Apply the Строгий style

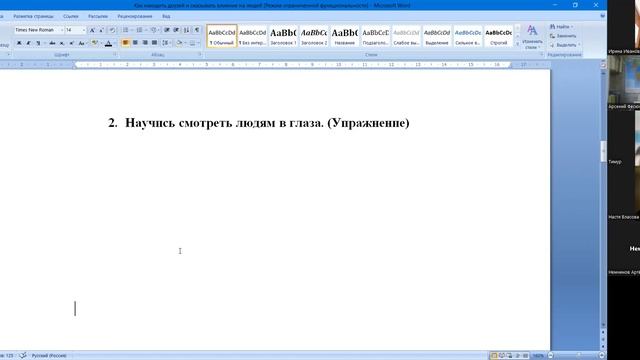tap(498, 36)
